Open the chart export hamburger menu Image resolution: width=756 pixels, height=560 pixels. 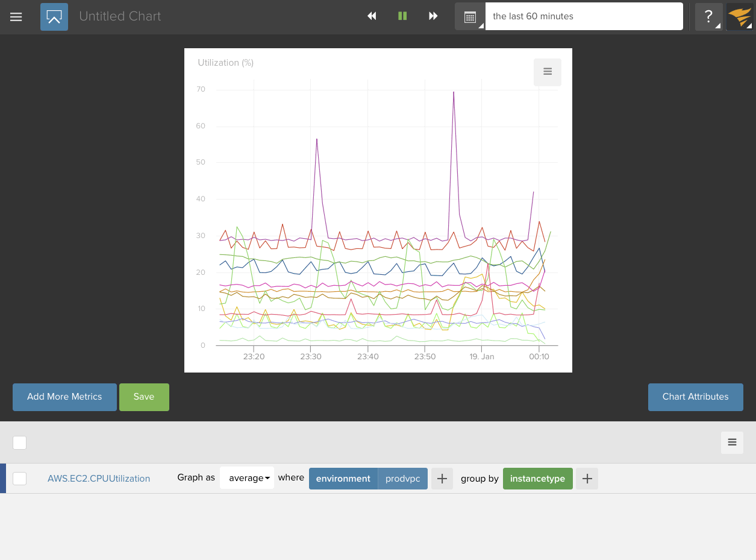point(547,72)
